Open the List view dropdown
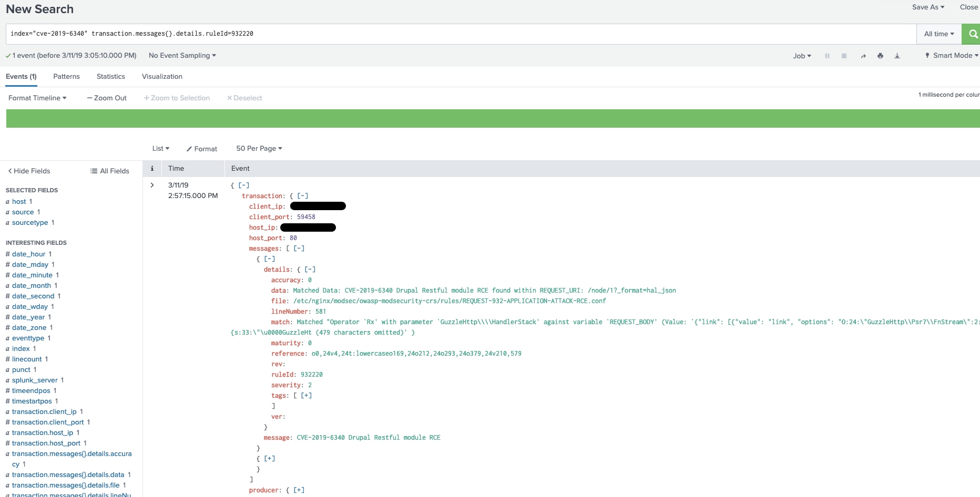This screenshot has width=980, height=497. point(160,148)
